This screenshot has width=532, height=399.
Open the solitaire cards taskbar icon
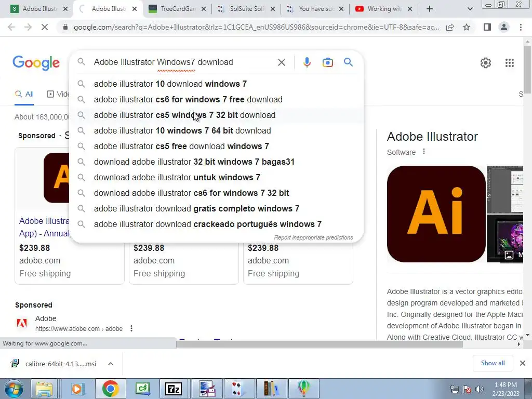point(238,389)
